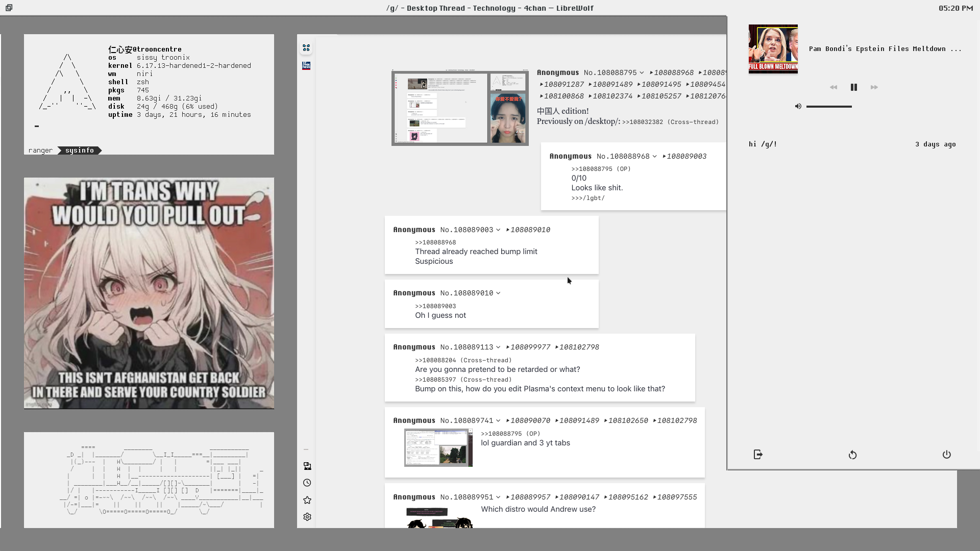Screen dimensions: 980x551
Task: Expand the OP desktop screenshot thumbnail
Action: 460,108
